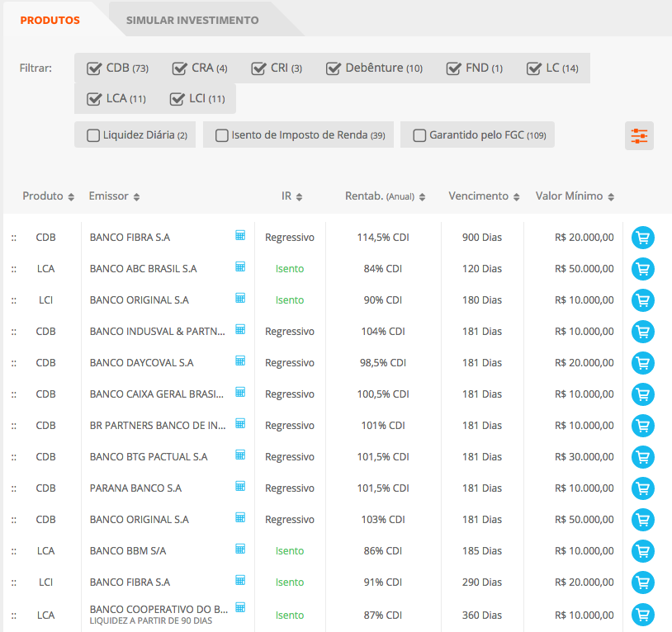Click cart icon for Banco ABC Brasil LCA

pyautogui.click(x=642, y=269)
